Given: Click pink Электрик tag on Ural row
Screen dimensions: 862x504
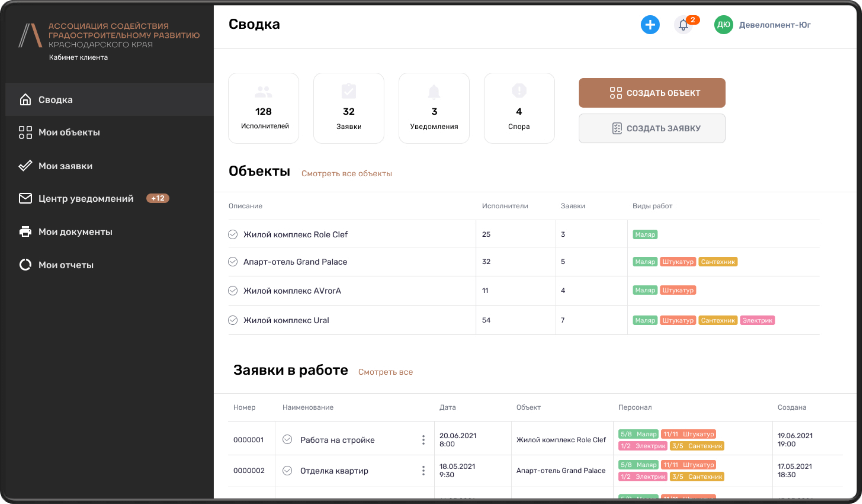Looking at the screenshot, I should point(757,320).
